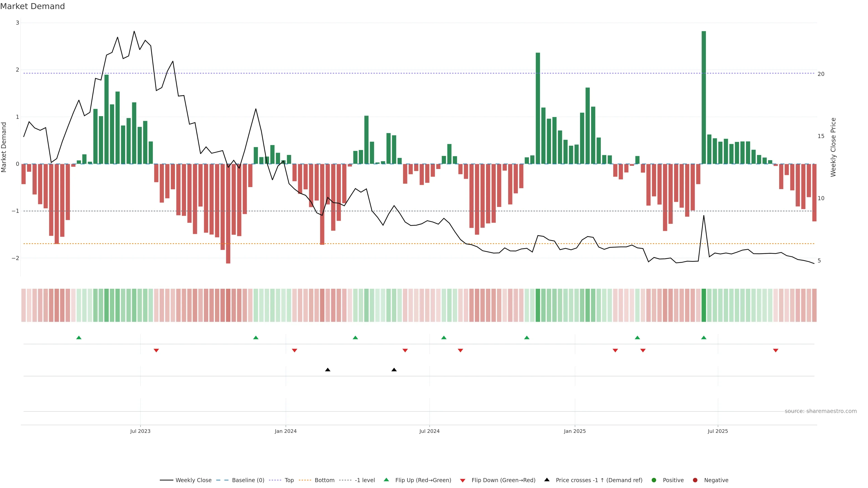This screenshot has height=488, width=868.
Task: Click the Flip Up green triangle legend icon
Action: [386, 480]
